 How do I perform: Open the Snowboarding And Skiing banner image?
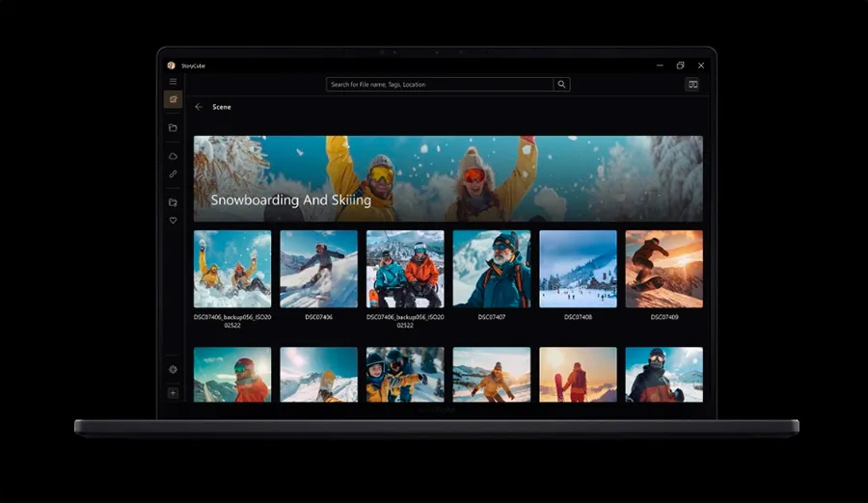[448, 178]
